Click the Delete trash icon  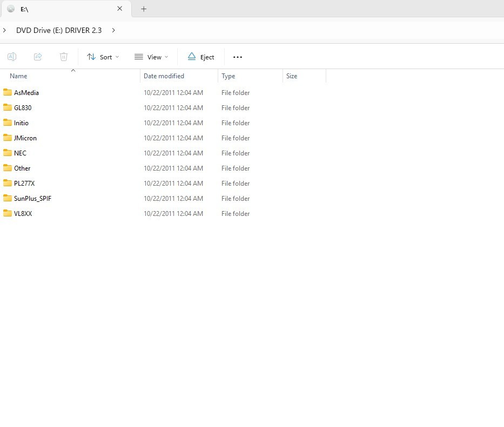pos(64,57)
